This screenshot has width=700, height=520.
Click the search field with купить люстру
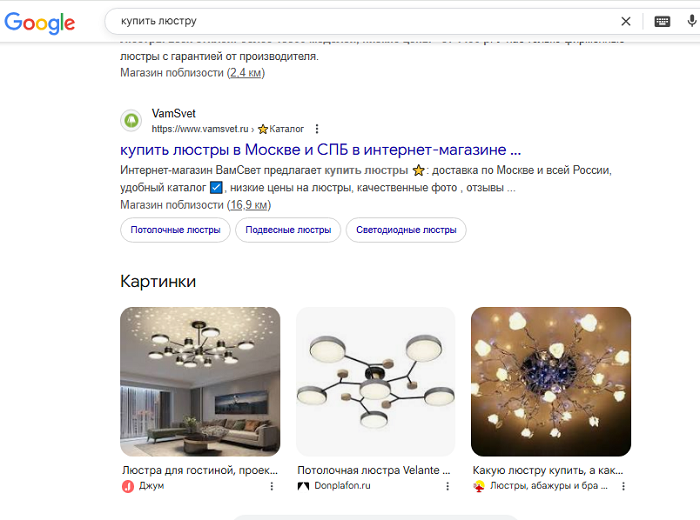[360, 21]
